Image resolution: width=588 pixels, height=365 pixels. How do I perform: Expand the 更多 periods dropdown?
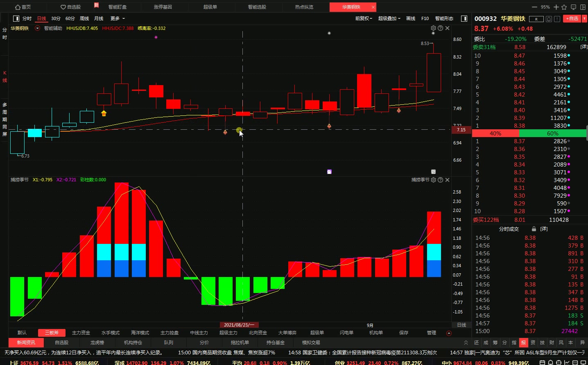click(118, 18)
